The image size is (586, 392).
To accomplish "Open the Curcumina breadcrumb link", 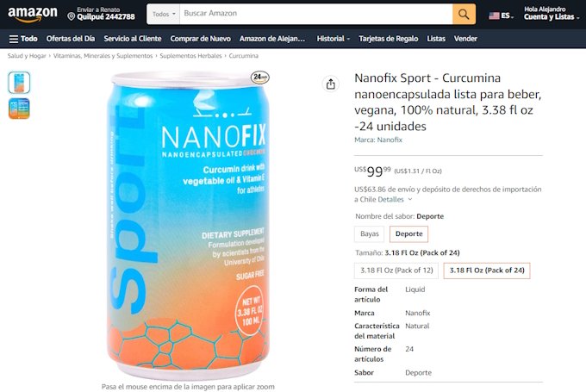I will [244, 56].
